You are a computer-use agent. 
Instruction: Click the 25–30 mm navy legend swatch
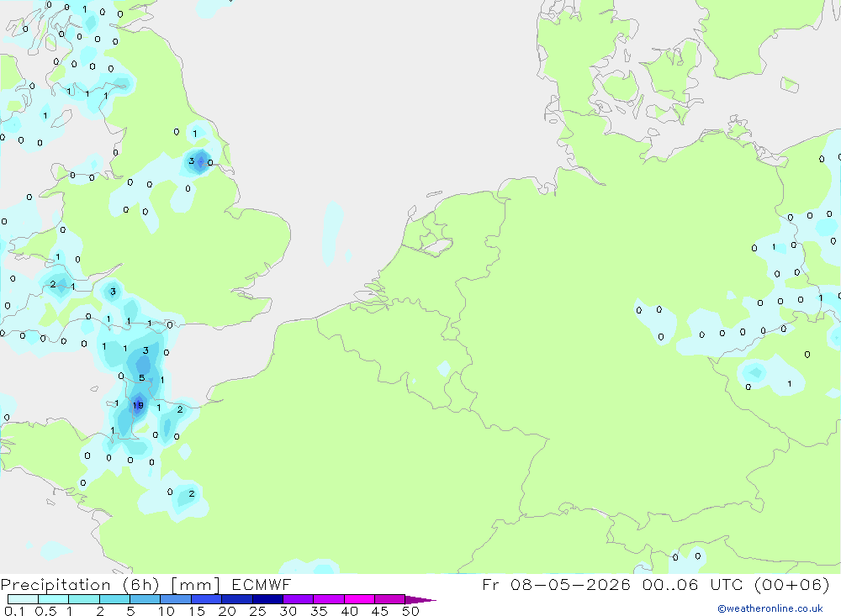[267, 599]
